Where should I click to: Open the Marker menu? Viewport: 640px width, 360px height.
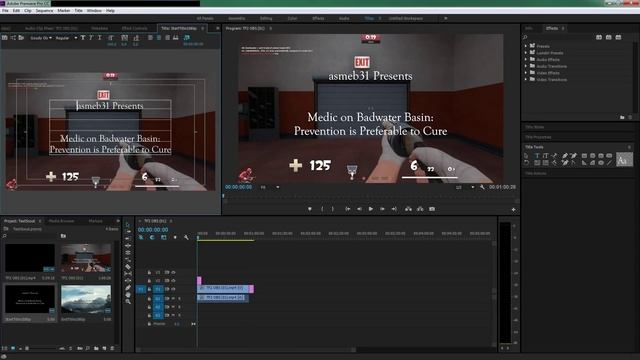click(64, 11)
